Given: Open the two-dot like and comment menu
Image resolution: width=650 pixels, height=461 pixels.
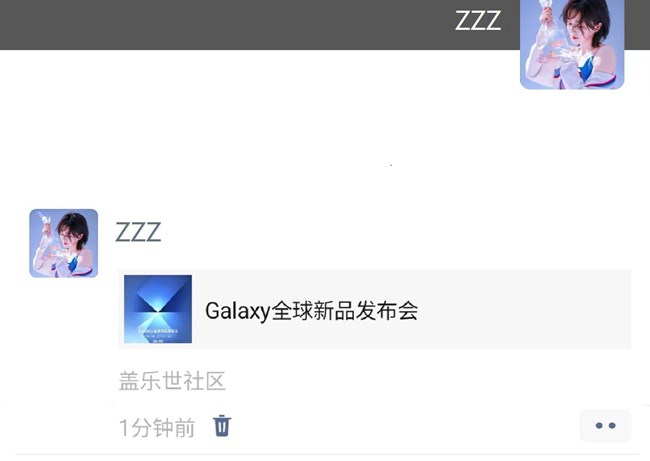Looking at the screenshot, I should [x=605, y=426].
